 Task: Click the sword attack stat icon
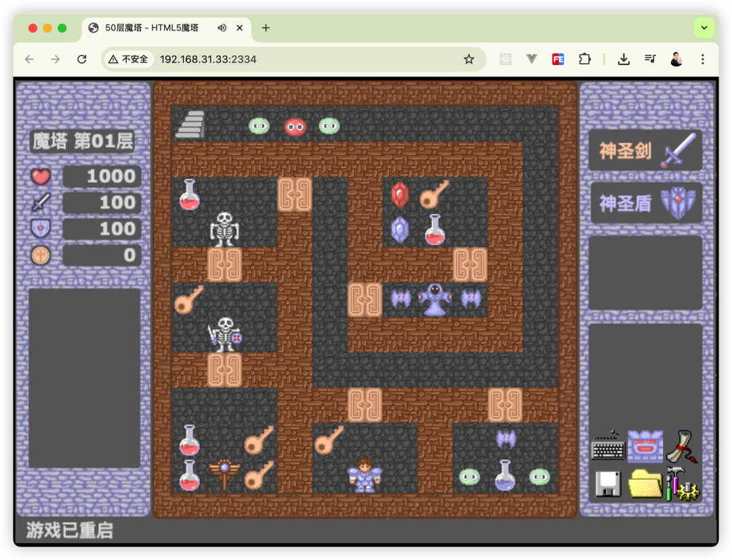tap(40, 202)
